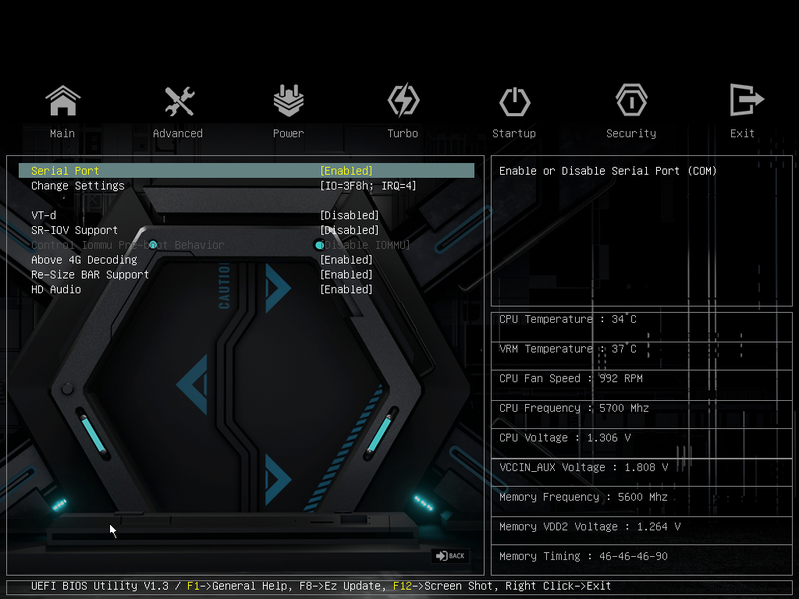
Task: Switch to the Advanced tab label
Action: [178, 133]
